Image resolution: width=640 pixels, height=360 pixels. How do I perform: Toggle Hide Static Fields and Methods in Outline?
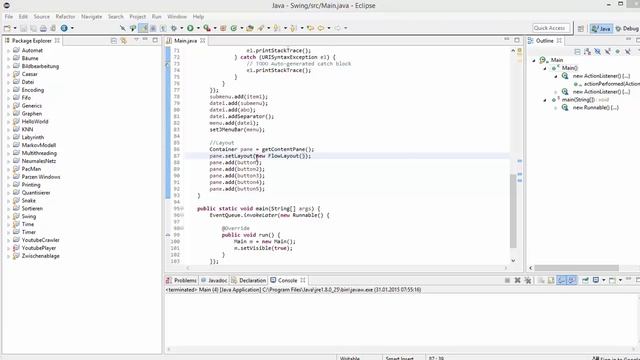(607, 51)
